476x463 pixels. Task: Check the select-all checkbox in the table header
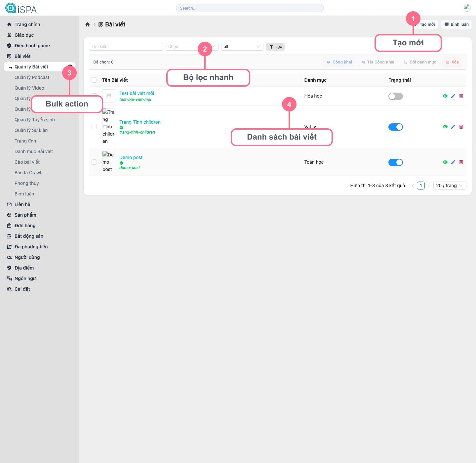tap(94, 80)
